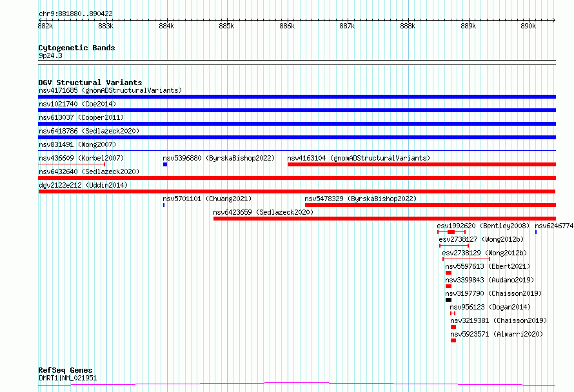
Task: Click the small blue mark under nsv6246774
Action: [536, 232]
